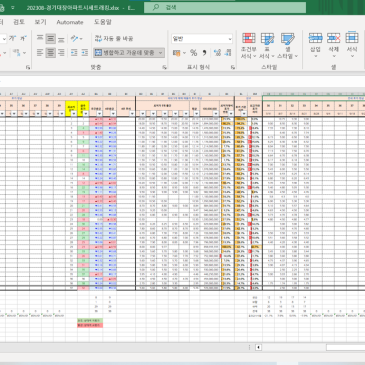Viewport: 365px width, 365px height.
Task: Select the middle vertical align icon
Action: [x=50, y=39]
